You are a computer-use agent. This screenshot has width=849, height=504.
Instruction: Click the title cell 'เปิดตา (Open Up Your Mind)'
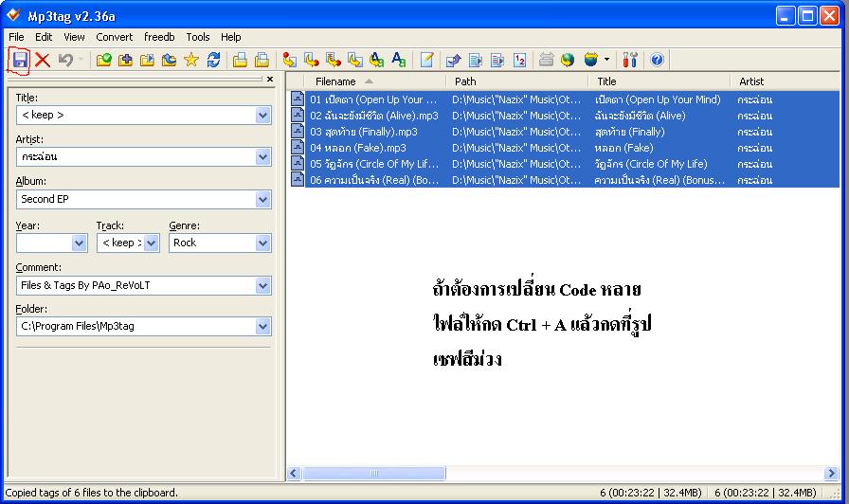tap(658, 99)
